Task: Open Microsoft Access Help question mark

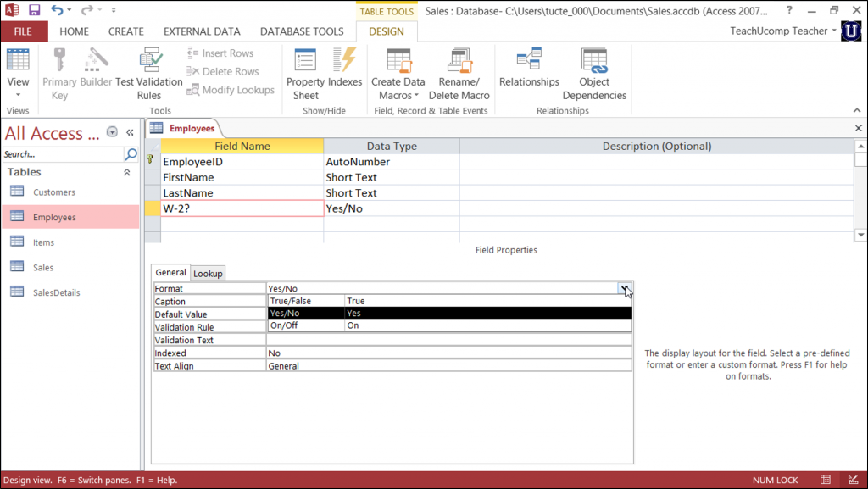Action: tap(789, 10)
